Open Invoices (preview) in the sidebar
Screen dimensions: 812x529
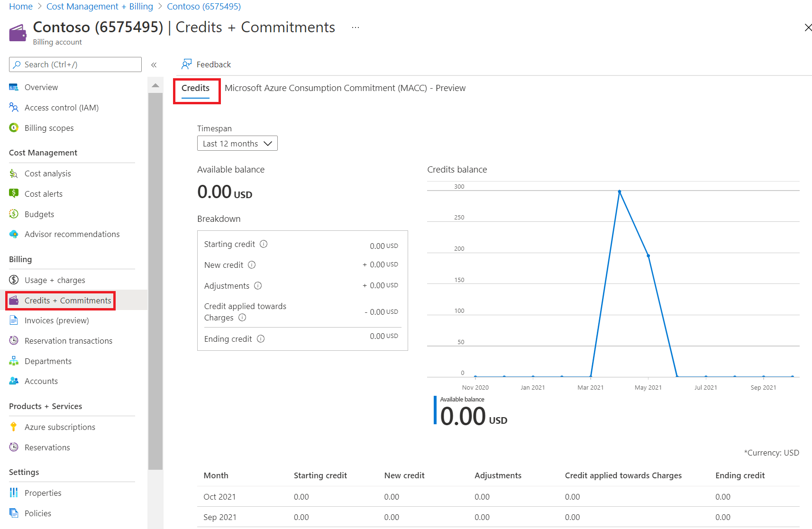(x=56, y=321)
